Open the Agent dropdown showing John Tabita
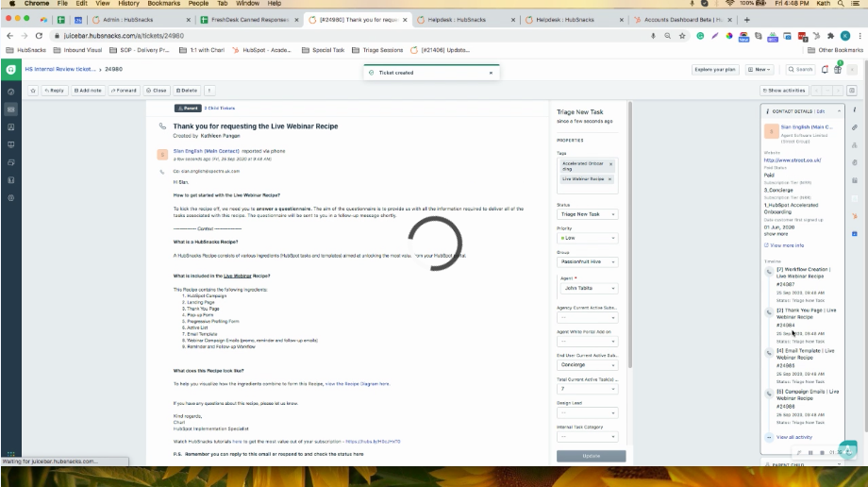868x487 pixels. click(x=587, y=289)
